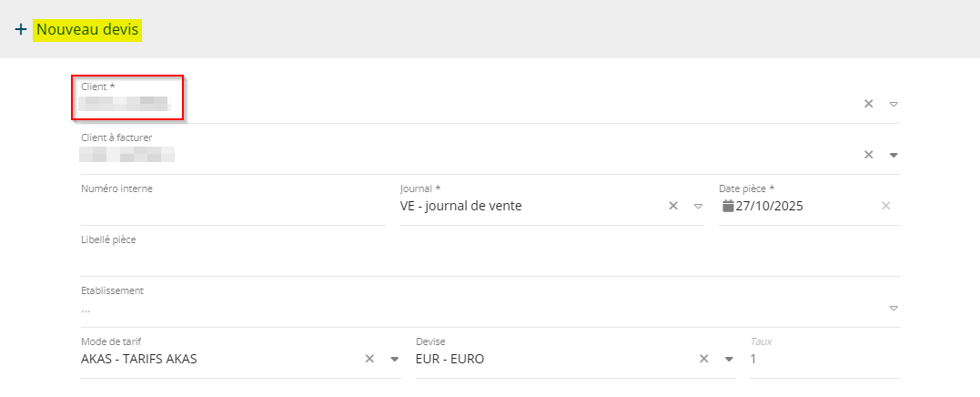
Task: Open the Devise currency dropdown
Action: pyautogui.click(x=729, y=359)
